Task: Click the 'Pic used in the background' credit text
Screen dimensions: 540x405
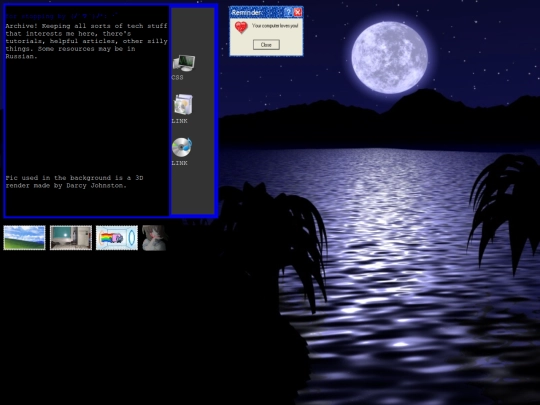Action: 74,181
